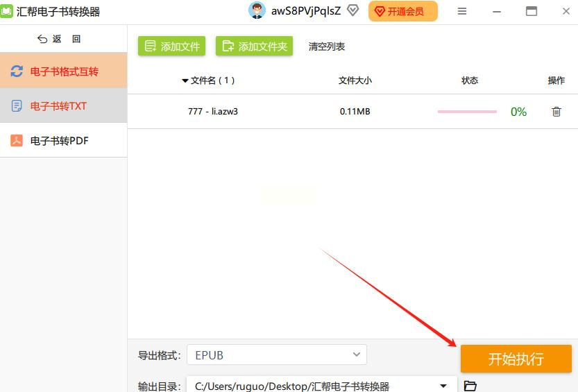The image size is (578, 392).
Task: Click the 电子书转TXT document icon
Action: click(x=17, y=105)
